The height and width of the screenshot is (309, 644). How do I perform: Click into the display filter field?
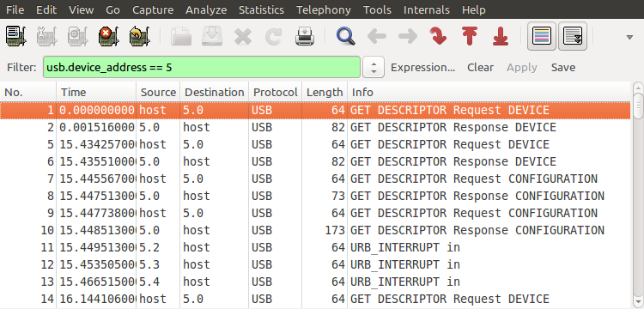click(x=202, y=67)
